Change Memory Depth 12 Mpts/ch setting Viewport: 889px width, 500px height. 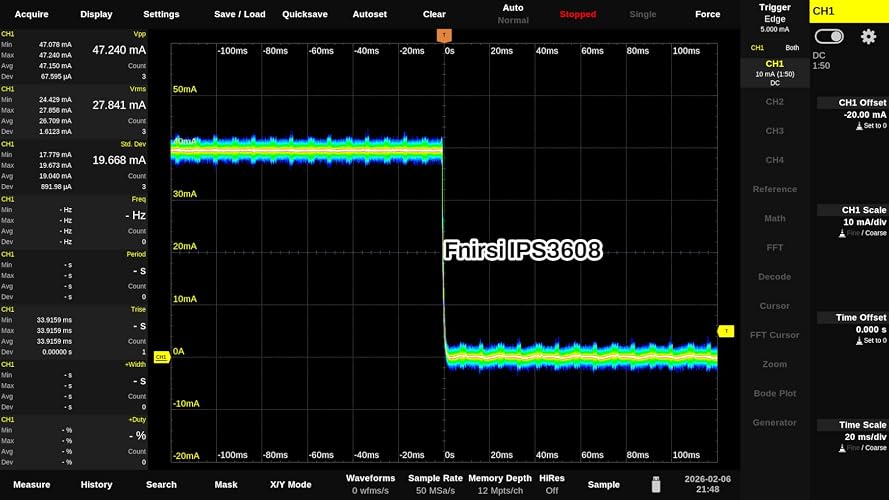[x=500, y=485]
